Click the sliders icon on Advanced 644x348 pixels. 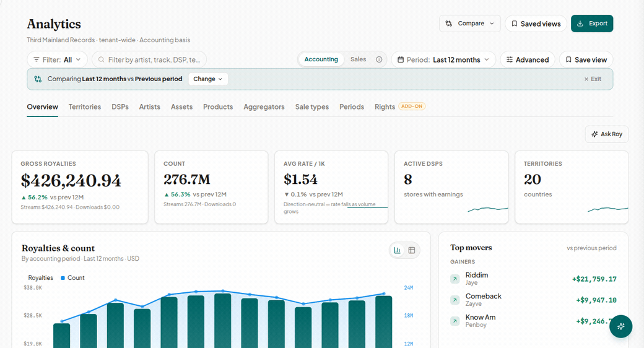tap(509, 59)
